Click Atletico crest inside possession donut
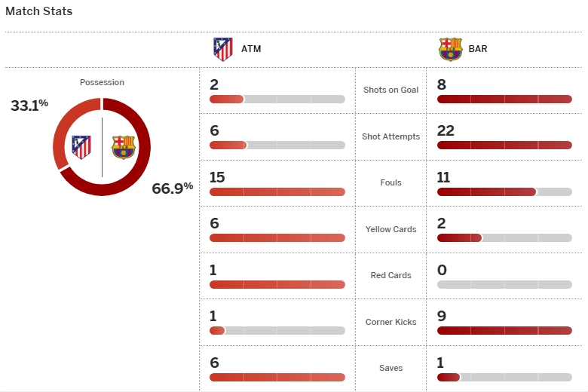Screen dimensions: 588x392 point(81,146)
